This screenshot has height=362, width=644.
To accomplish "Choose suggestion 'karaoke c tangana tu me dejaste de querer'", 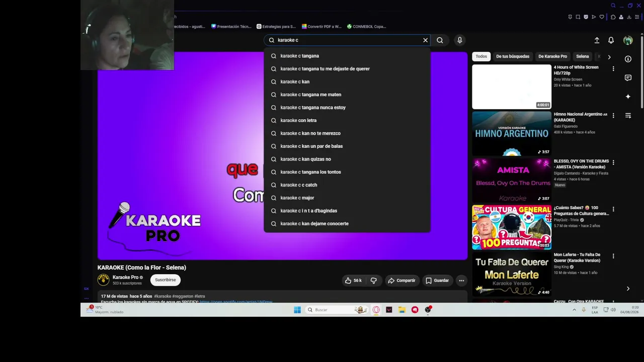I will tap(347, 69).
